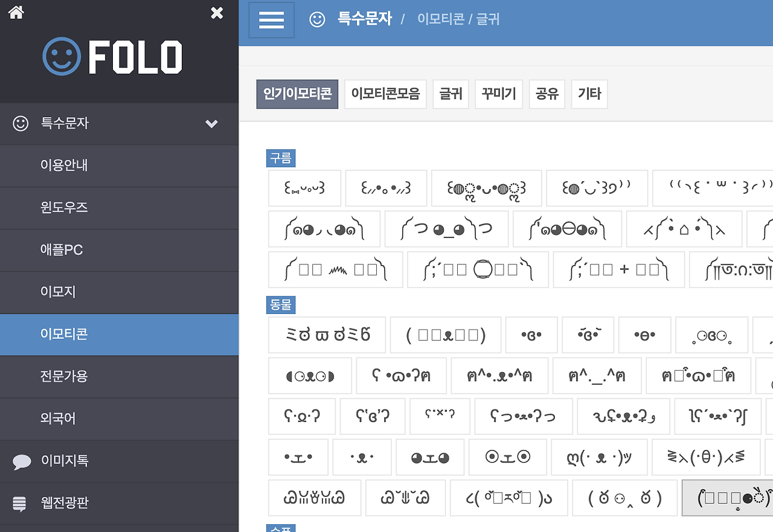773x532 pixels.
Task: Click the smiley icon beside 특수문자 menu
Action: (20, 124)
